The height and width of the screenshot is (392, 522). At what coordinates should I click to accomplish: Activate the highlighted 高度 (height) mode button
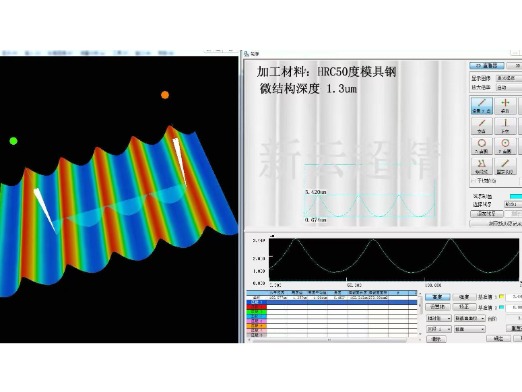tap(438, 297)
